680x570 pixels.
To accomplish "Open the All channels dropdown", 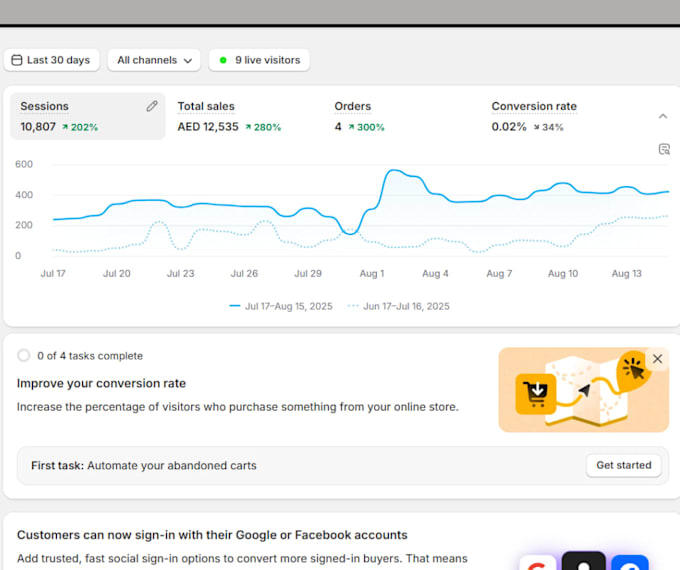I will [154, 60].
